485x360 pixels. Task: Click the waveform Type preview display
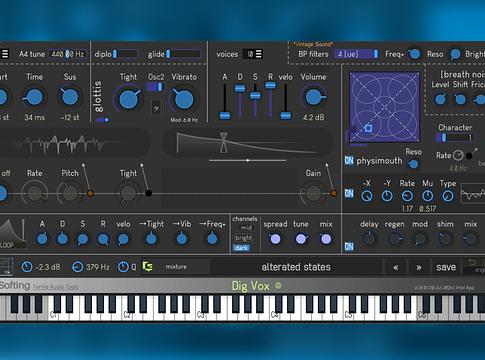tap(473, 193)
